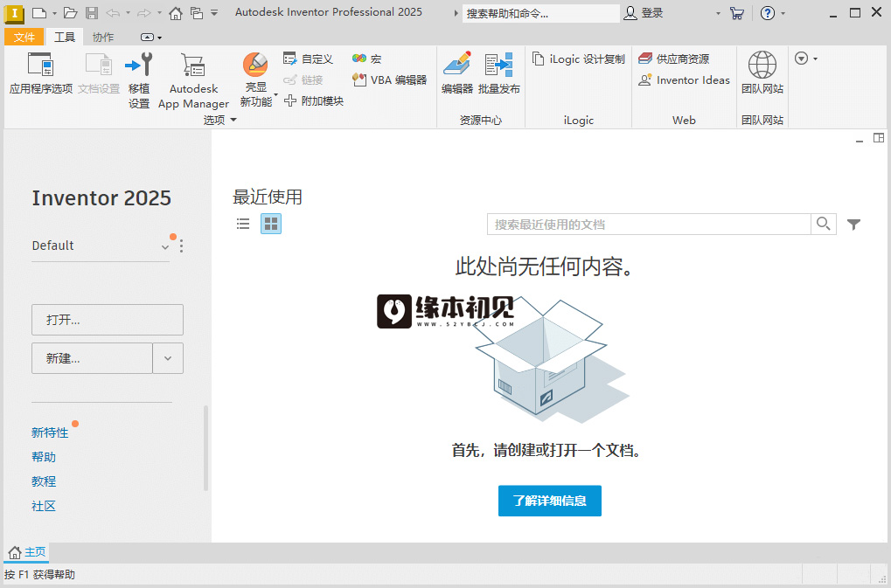
Task: Click the left panel vertical scrollbar
Action: [x=205, y=448]
